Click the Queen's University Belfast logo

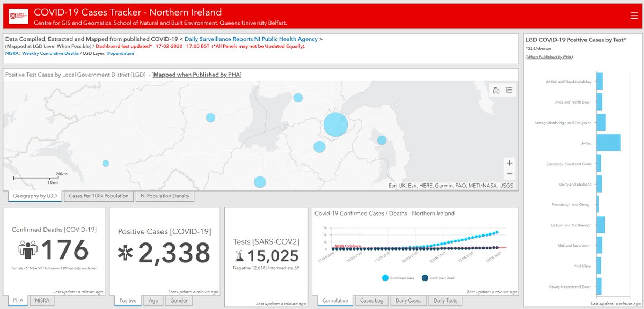coord(18,17)
